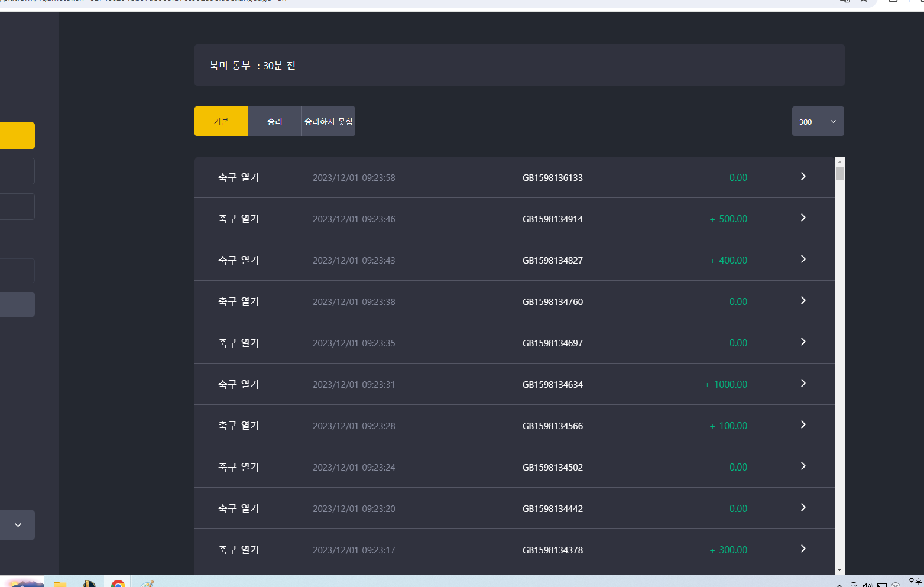Switch to the 승리하지 못함 tab
Screen dimensions: 924x587
click(x=329, y=121)
